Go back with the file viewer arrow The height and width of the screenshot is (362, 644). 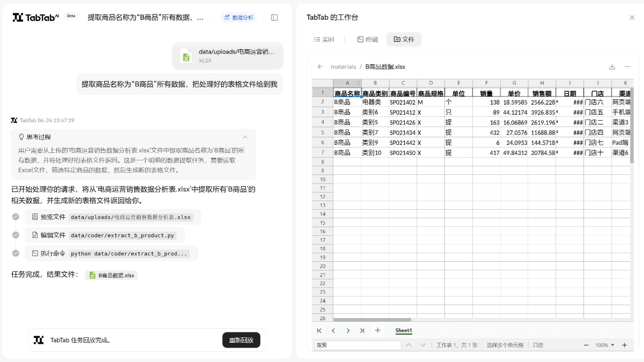[320, 67]
